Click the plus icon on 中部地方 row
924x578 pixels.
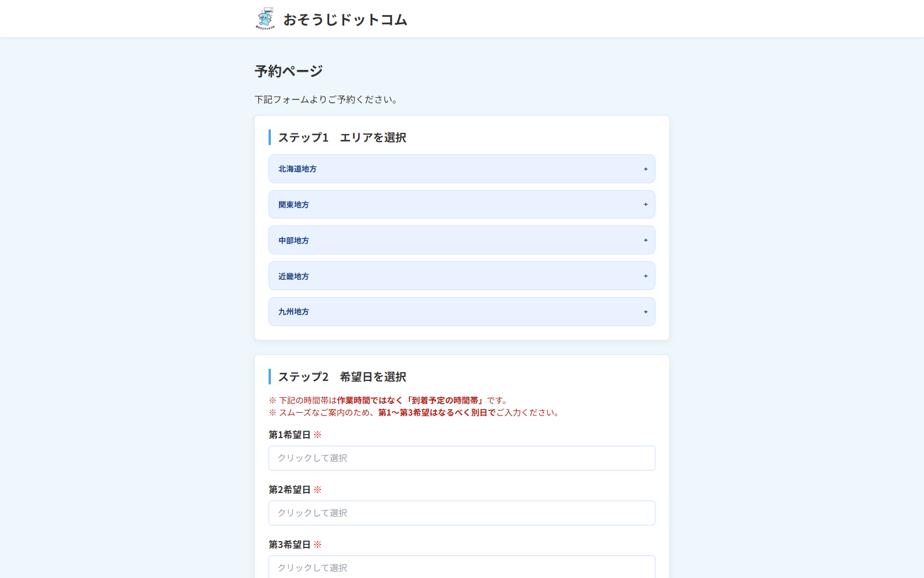click(x=646, y=240)
